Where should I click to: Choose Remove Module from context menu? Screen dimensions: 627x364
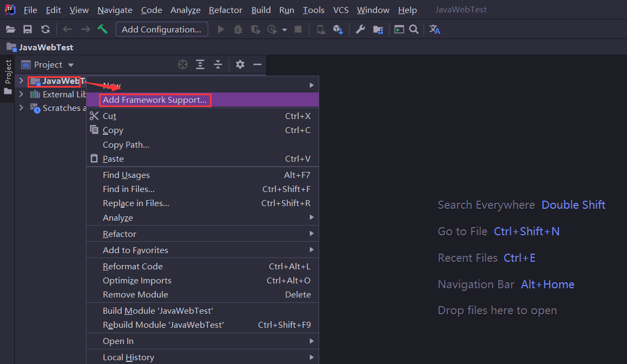pyautogui.click(x=135, y=294)
